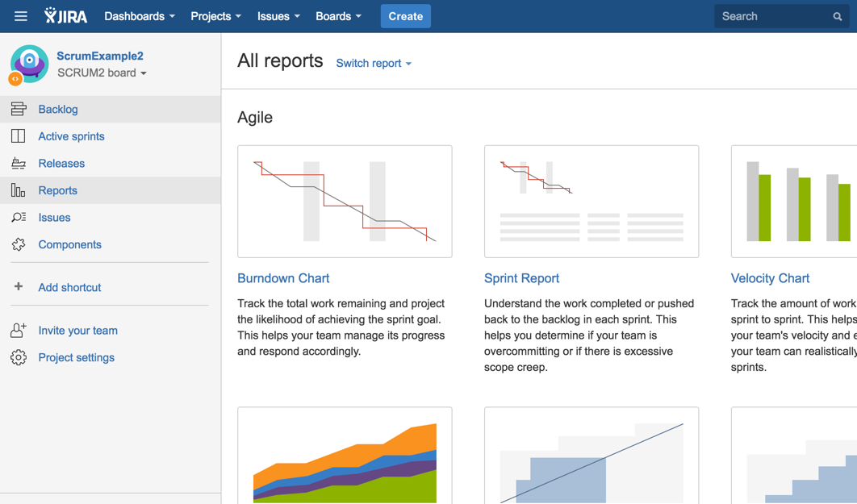
Task: Click the Backlog sidebar icon
Action: point(19,109)
